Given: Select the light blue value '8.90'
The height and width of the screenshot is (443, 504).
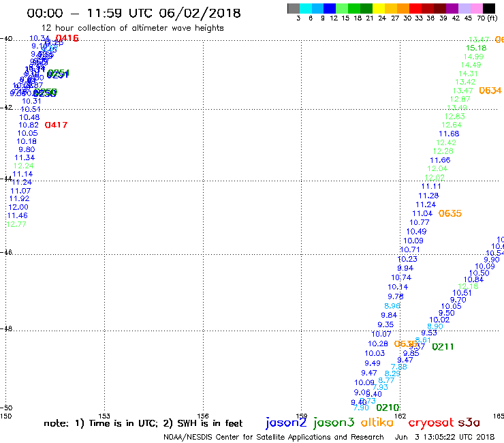Looking at the screenshot, I should pos(435,326).
